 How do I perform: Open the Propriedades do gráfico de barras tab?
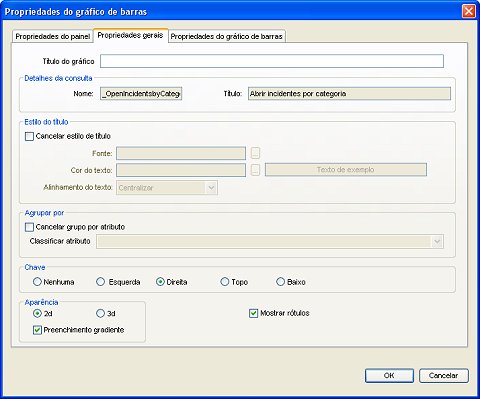[x=227, y=36]
